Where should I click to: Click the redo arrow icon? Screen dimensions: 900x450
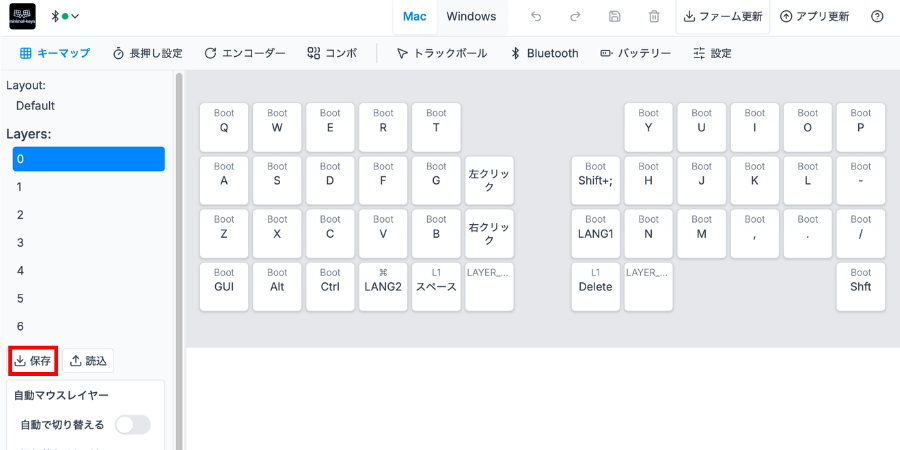(575, 17)
